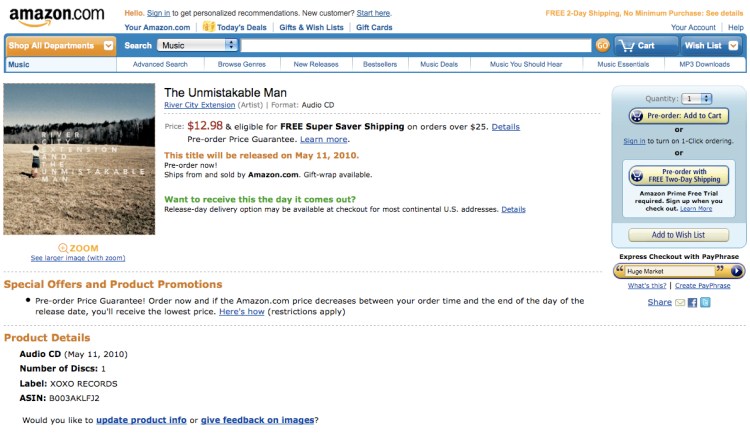Click the Add to Wish List button

point(679,235)
